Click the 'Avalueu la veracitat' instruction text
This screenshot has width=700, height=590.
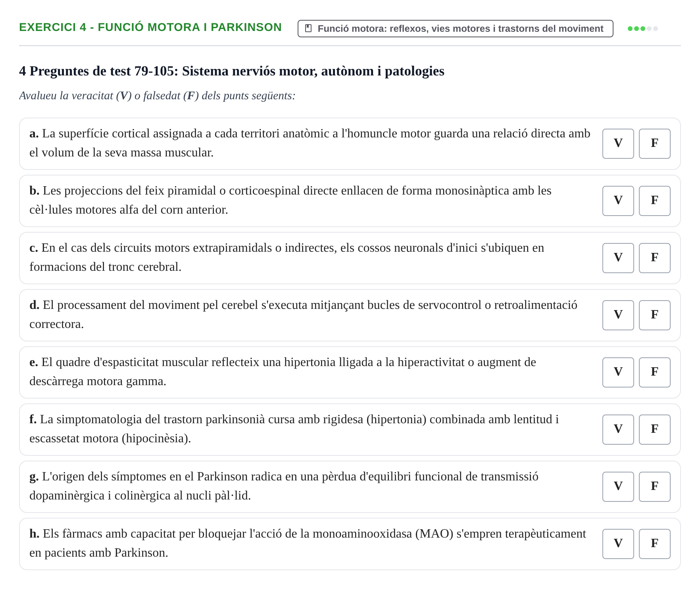(x=157, y=96)
